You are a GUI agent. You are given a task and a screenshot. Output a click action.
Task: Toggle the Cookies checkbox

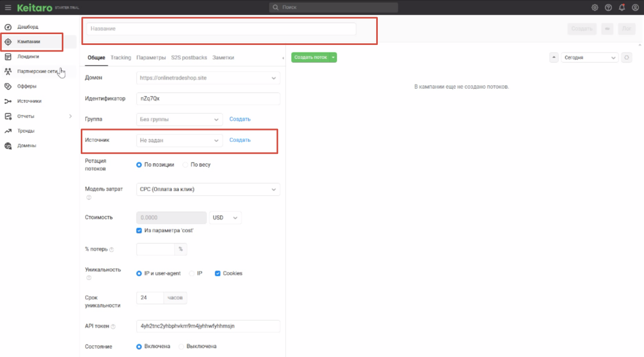point(218,274)
